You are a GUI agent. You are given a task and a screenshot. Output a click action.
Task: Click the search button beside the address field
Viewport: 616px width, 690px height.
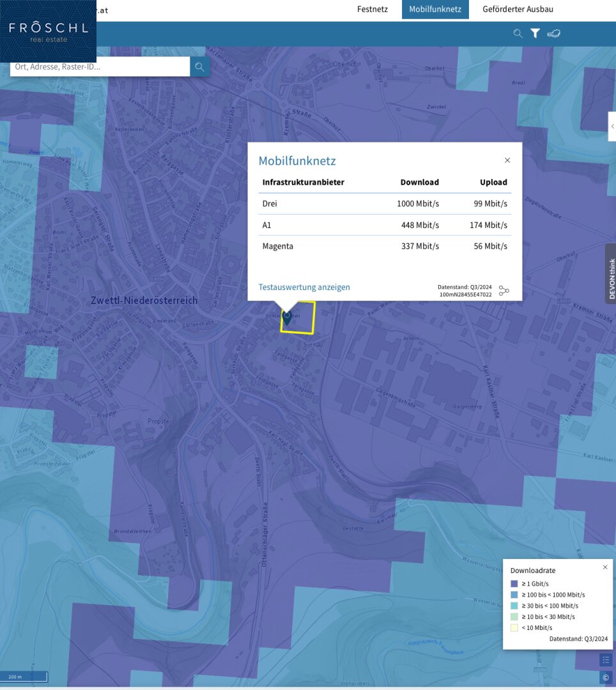click(200, 66)
